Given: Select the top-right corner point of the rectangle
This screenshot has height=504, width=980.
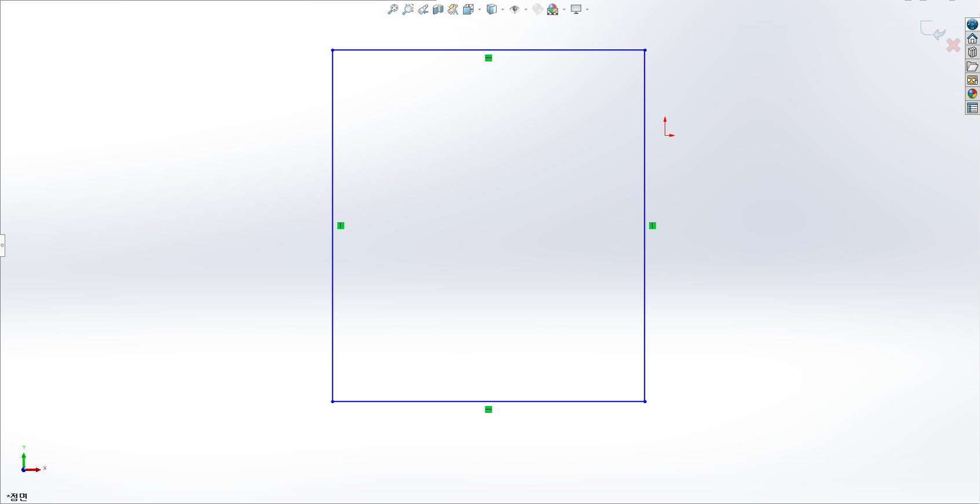Looking at the screenshot, I should pyautogui.click(x=645, y=50).
